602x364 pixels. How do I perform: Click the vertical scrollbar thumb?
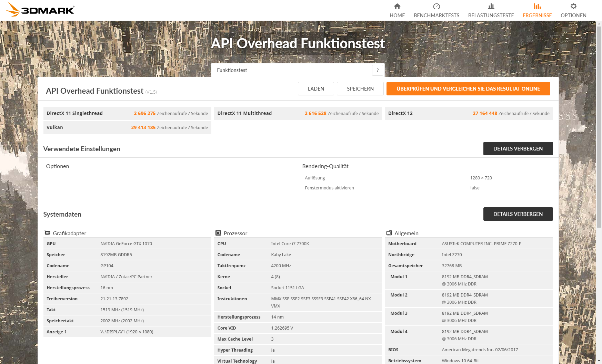point(599,127)
